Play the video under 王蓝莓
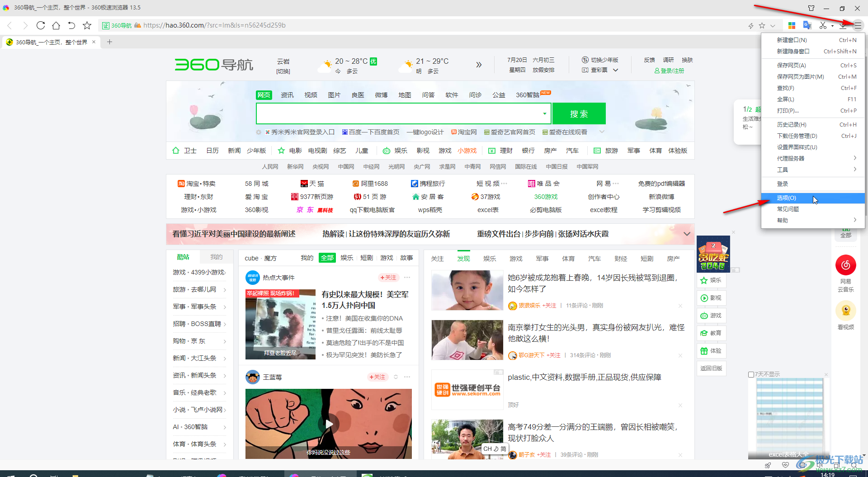The width and height of the screenshot is (868, 477). point(329,424)
